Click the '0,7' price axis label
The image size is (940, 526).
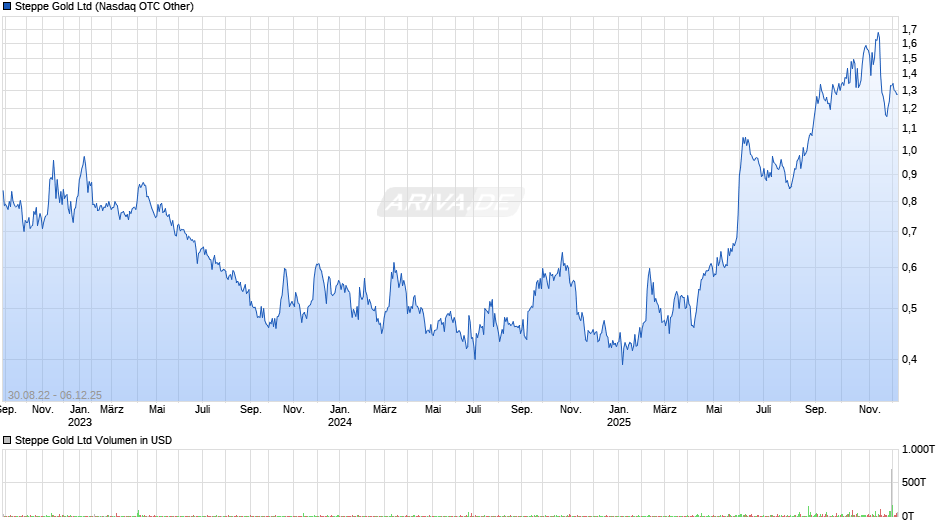tap(909, 232)
